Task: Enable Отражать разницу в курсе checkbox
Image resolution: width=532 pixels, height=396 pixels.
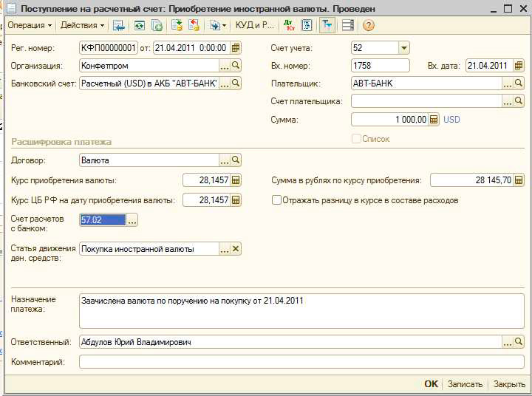Action: point(277,200)
